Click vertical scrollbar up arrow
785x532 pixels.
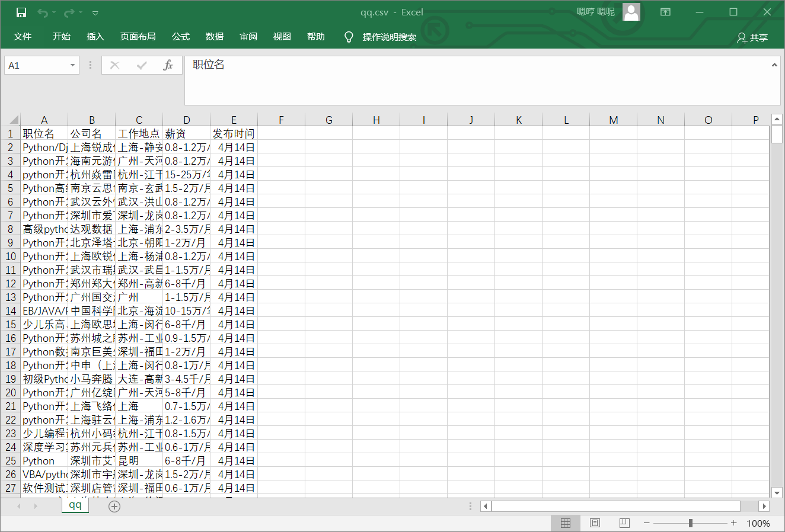777,120
